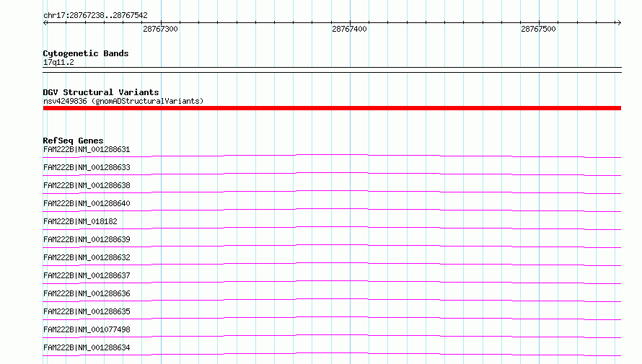The width and height of the screenshot is (642, 364).
Task: Open transcript FAM222B|NM_001288636
Action: click(87, 293)
